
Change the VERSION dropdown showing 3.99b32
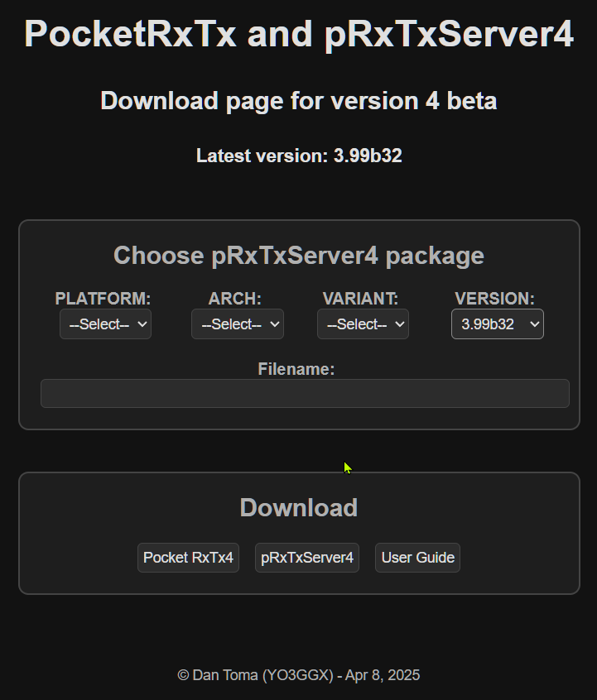coord(497,324)
